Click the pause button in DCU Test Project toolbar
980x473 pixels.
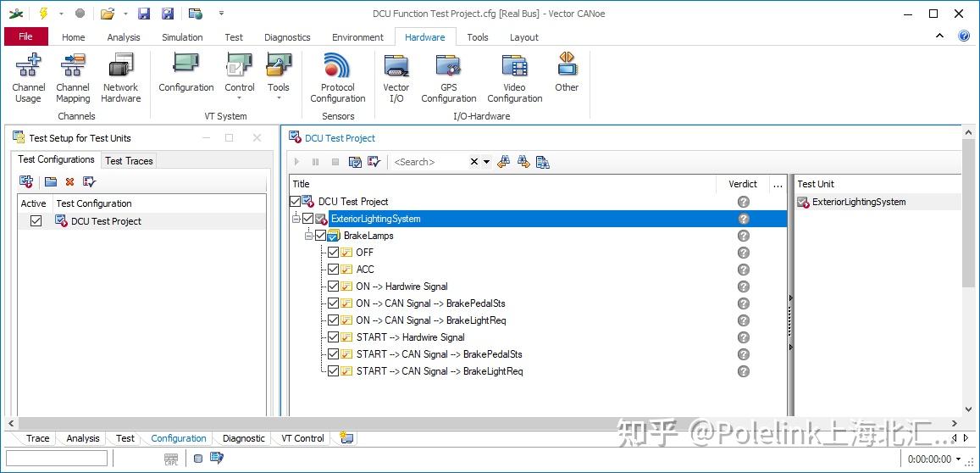pyautogui.click(x=316, y=162)
